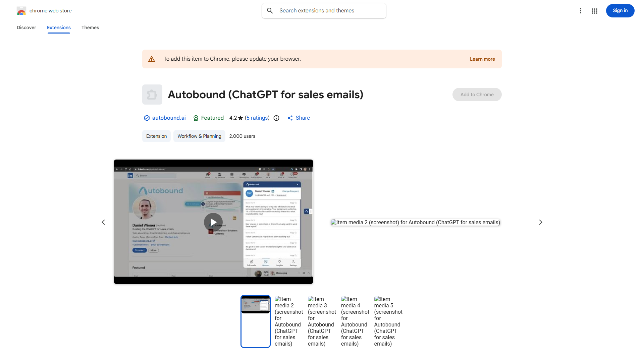Viewport: 644px width, 362px height.
Task: Open the three-dot overflow menu
Action: point(581,11)
